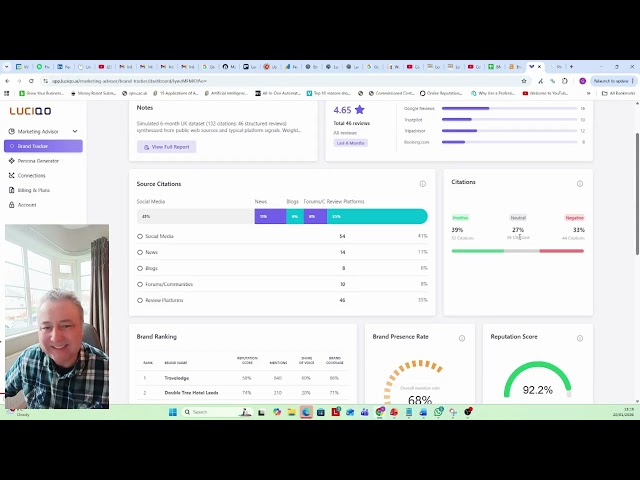Screen dimensions: 640x480
Task: Click the Brand Presence Rate info icon
Action: [x=462, y=338]
